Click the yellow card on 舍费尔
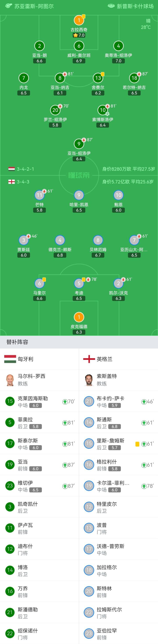The height and width of the screenshot is (644, 158). 102,74
